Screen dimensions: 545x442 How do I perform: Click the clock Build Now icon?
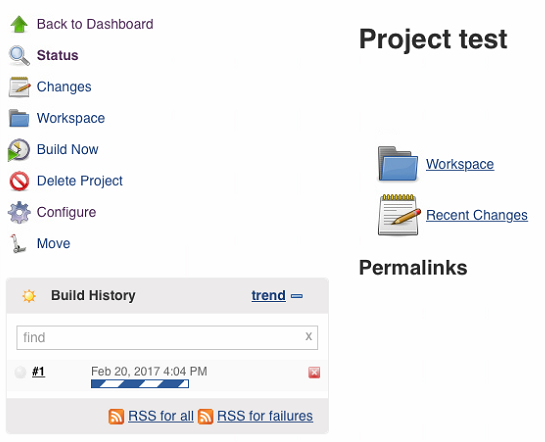pyautogui.click(x=18, y=150)
